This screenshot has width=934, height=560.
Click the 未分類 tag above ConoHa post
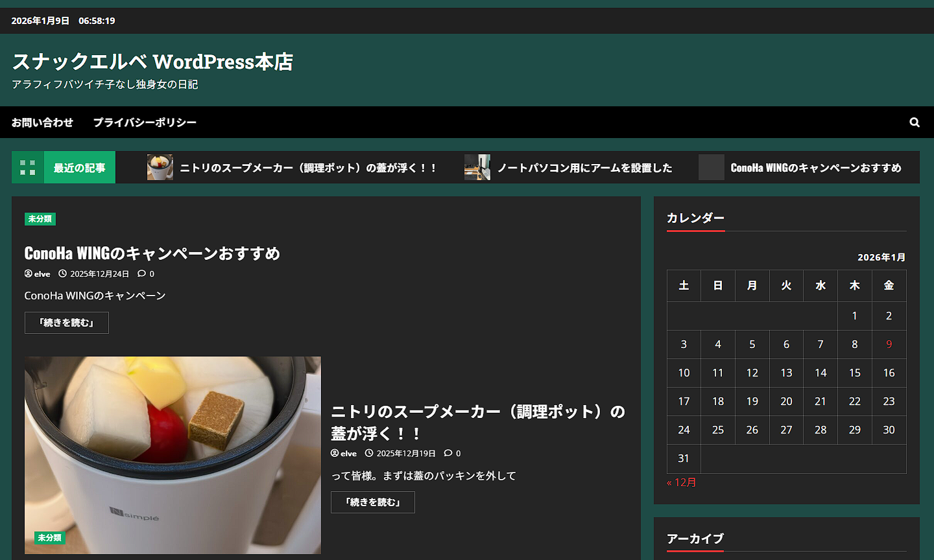point(40,219)
